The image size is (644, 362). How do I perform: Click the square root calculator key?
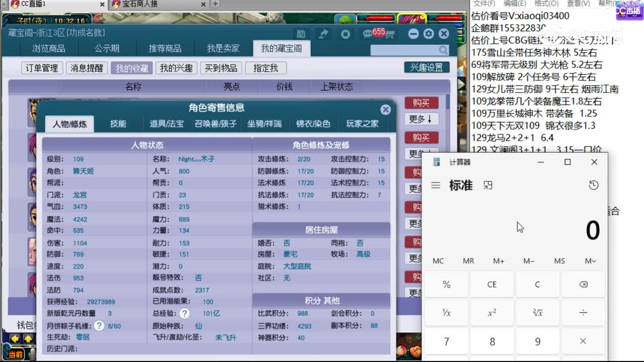[x=537, y=313]
